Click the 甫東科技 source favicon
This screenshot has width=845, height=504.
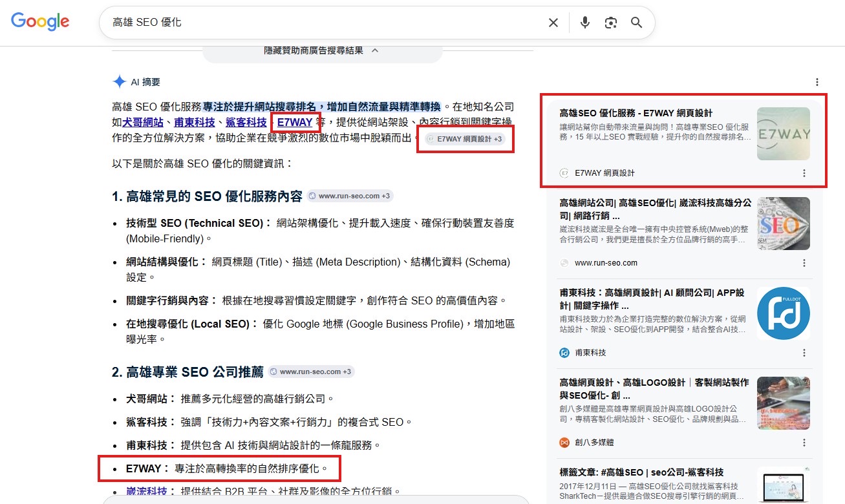[x=564, y=353]
